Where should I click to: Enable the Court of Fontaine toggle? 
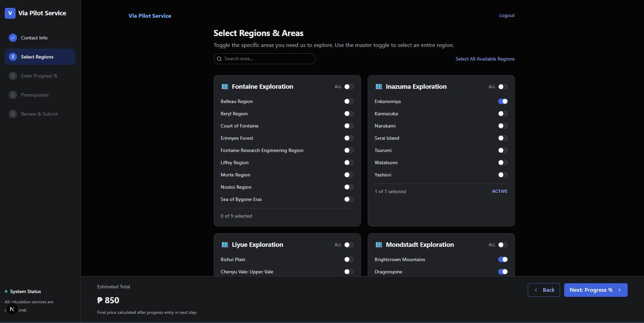(349, 126)
